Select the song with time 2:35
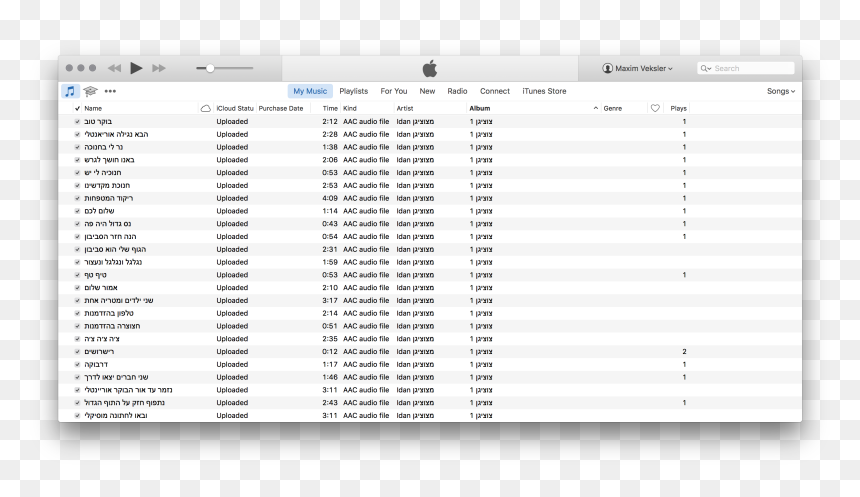 pos(430,339)
